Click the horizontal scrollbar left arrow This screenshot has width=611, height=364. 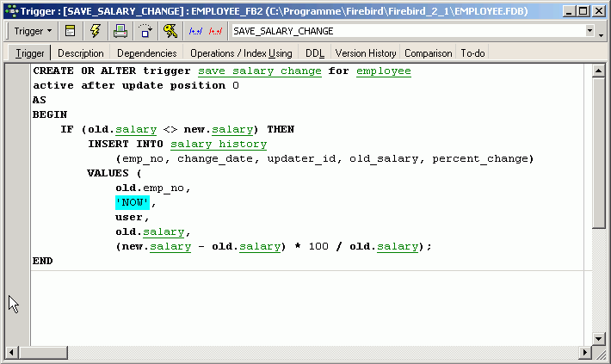pyautogui.click(x=11, y=352)
